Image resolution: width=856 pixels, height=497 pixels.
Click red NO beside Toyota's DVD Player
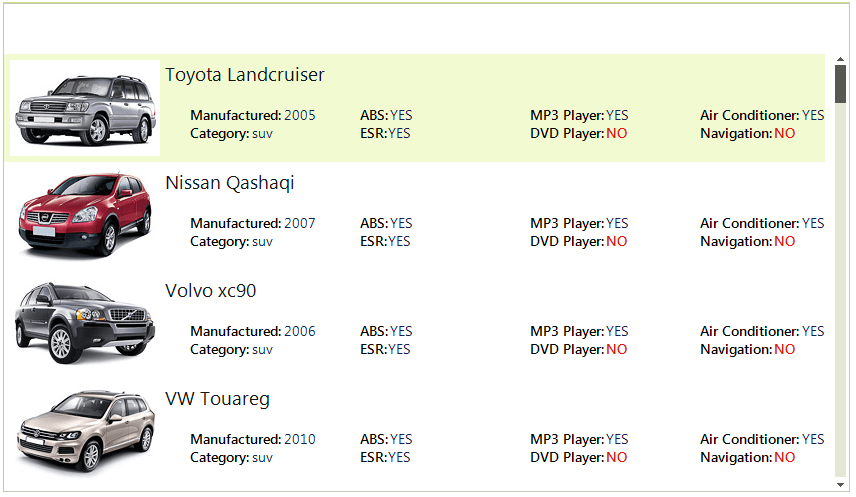pyautogui.click(x=616, y=133)
